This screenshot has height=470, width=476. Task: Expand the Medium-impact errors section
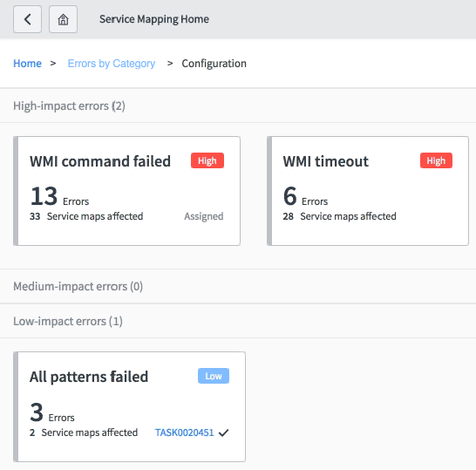pyautogui.click(x=238, y=286)
